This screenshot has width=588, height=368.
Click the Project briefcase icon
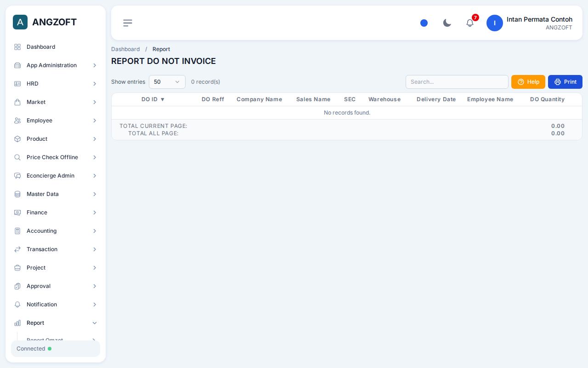coord(17,268)
